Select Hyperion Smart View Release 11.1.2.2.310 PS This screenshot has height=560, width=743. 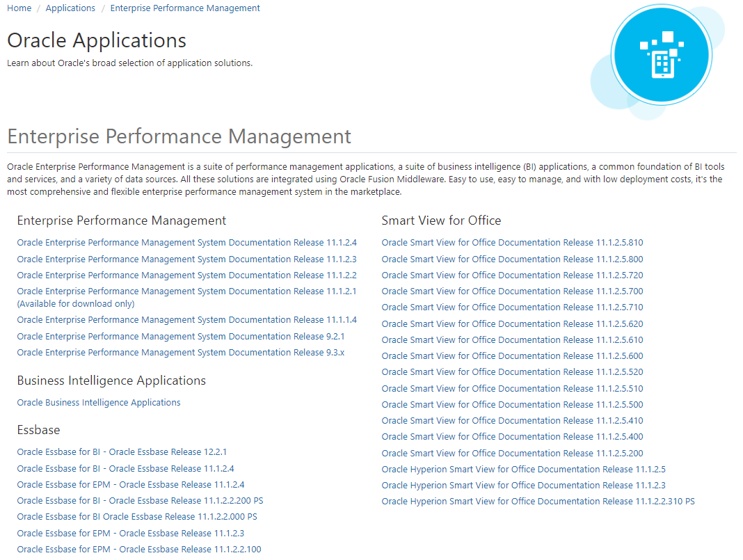click(x=538, y=501)
